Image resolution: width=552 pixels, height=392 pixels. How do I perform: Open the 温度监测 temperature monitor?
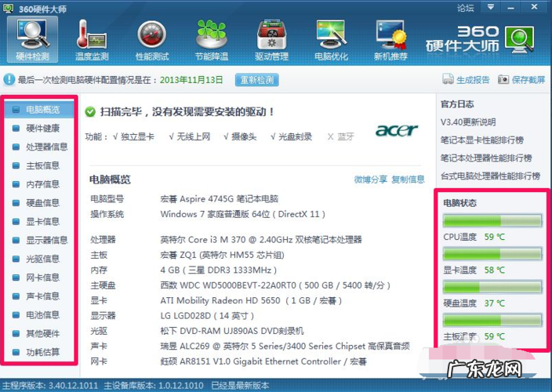coord(92,40)
